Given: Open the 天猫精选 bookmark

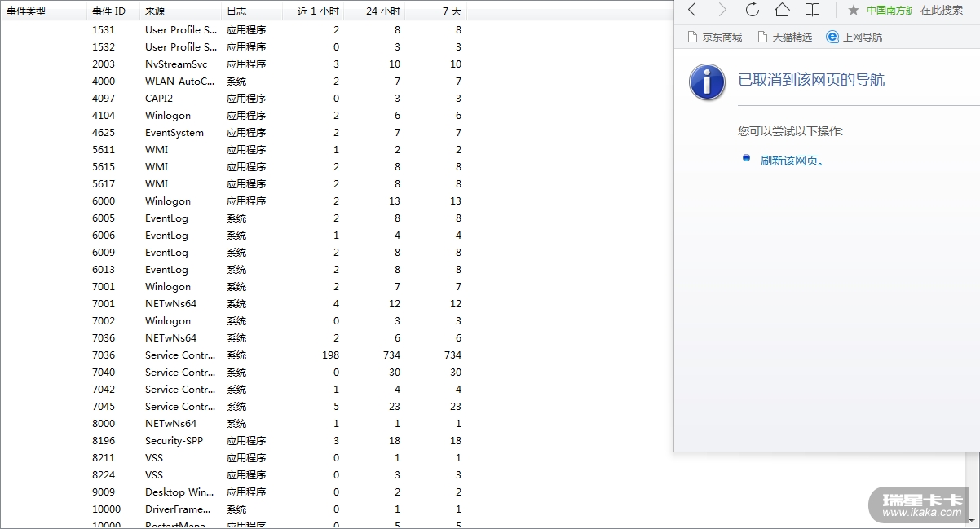Looking at the screenshot, I should click(x=784, y=37).
